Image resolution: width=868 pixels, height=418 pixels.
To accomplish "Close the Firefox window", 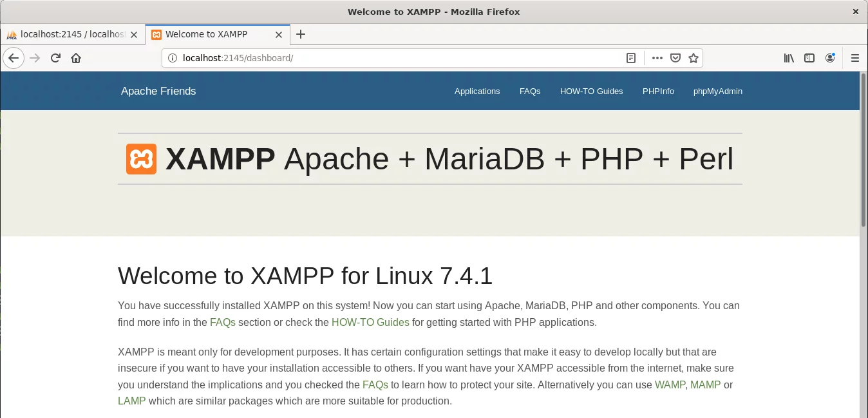I will [x=856, y=12].
